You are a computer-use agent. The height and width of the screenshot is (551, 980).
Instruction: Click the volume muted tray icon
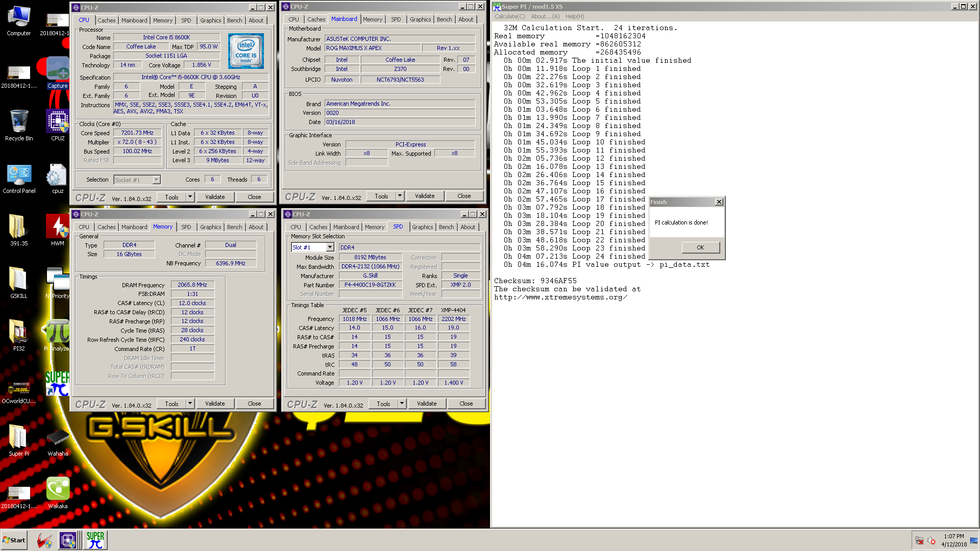pyautogui.click(x=932, y=541)
